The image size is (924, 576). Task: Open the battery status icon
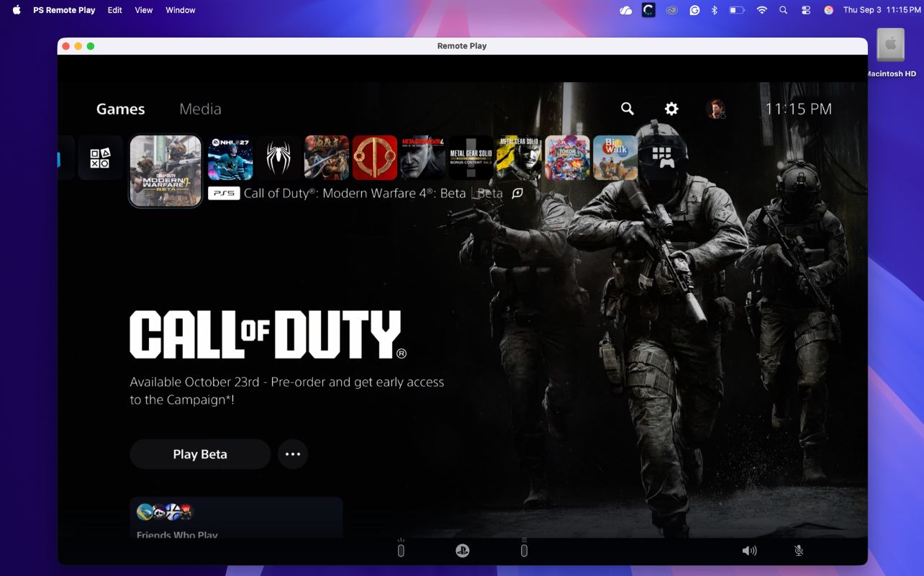pyautogui.click(x=737, y=10)
